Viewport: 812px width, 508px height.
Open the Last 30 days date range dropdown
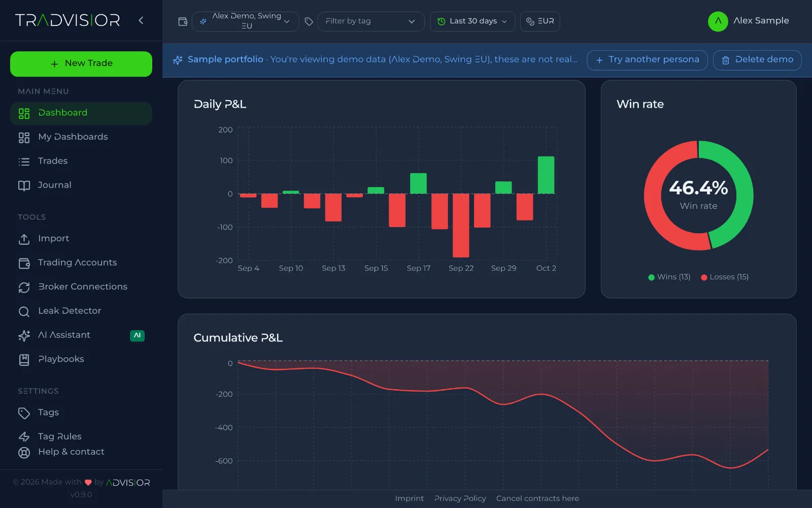(x=472, y=21)
